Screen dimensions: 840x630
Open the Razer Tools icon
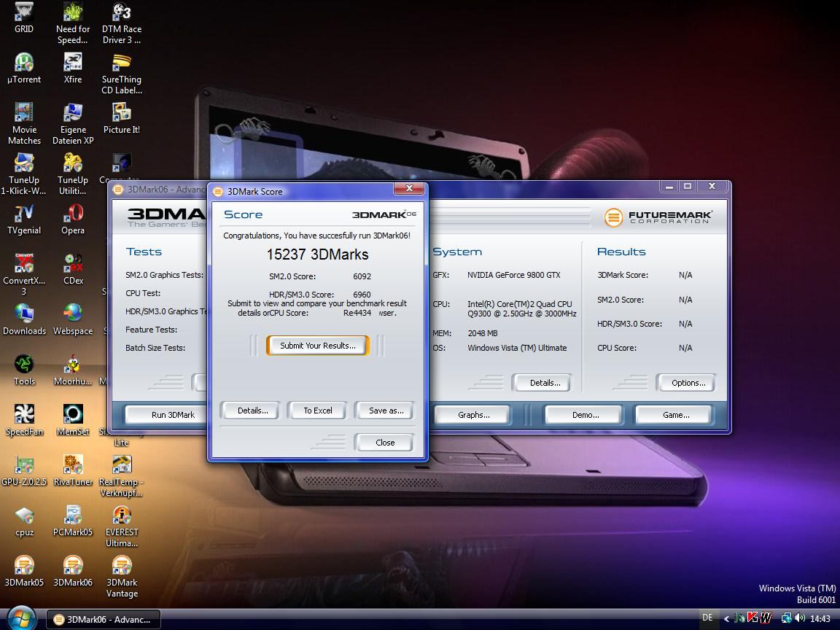(x=24, y=370)
